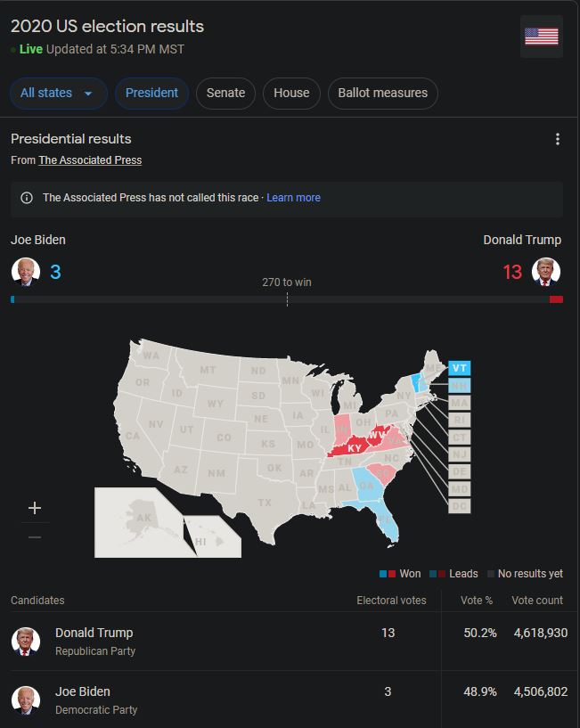
Task: Select the VT state box
Action: (459, 368)
